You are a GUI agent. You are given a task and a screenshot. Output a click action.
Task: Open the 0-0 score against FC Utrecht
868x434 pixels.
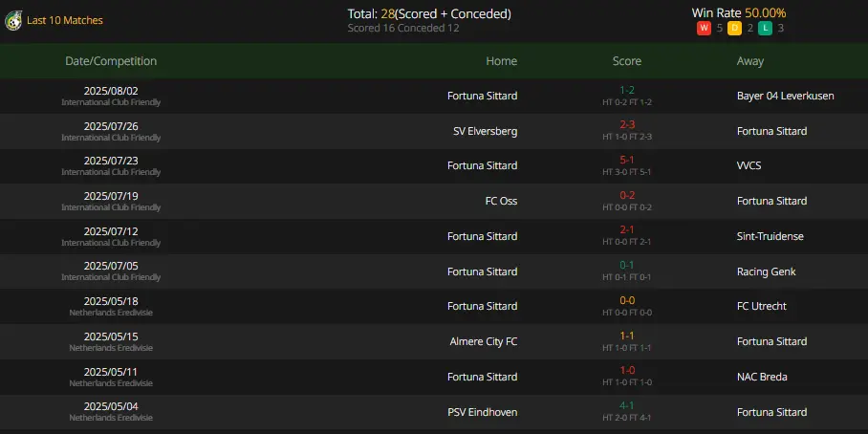pos(627,300)
